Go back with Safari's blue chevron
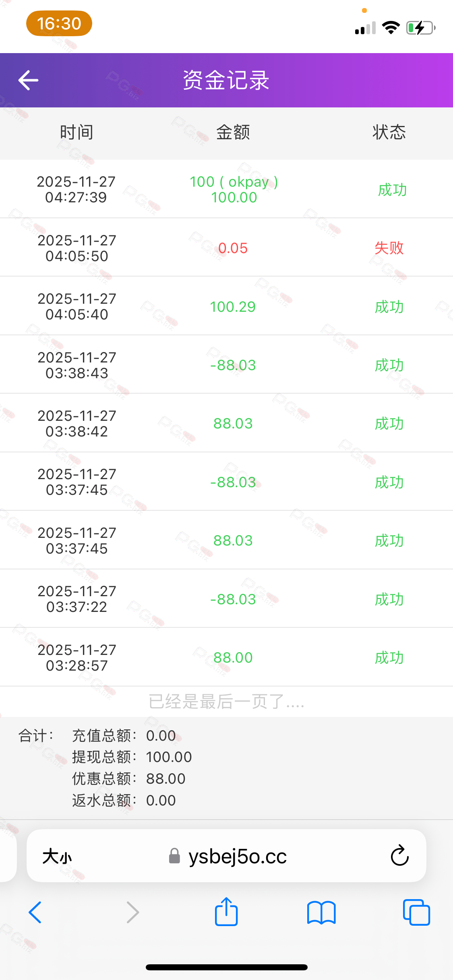 35,912
